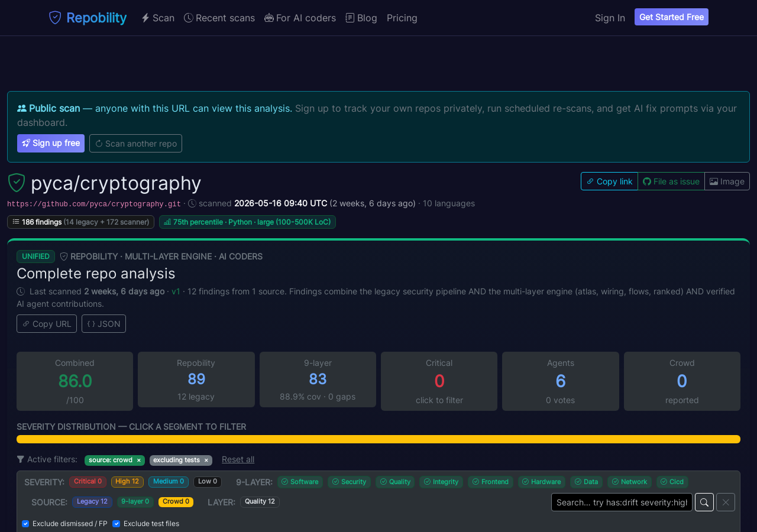Open the Pricing page

[x=402, y=18]
